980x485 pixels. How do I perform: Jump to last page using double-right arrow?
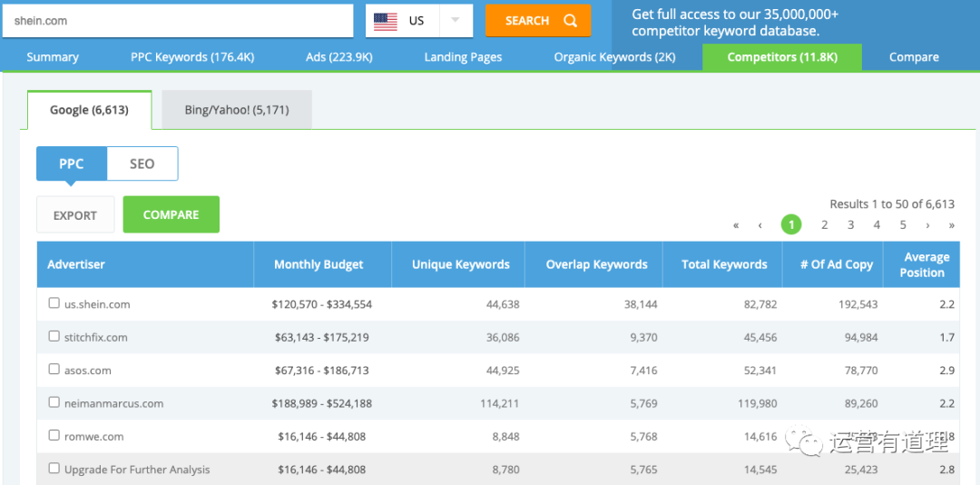point(951,225)
